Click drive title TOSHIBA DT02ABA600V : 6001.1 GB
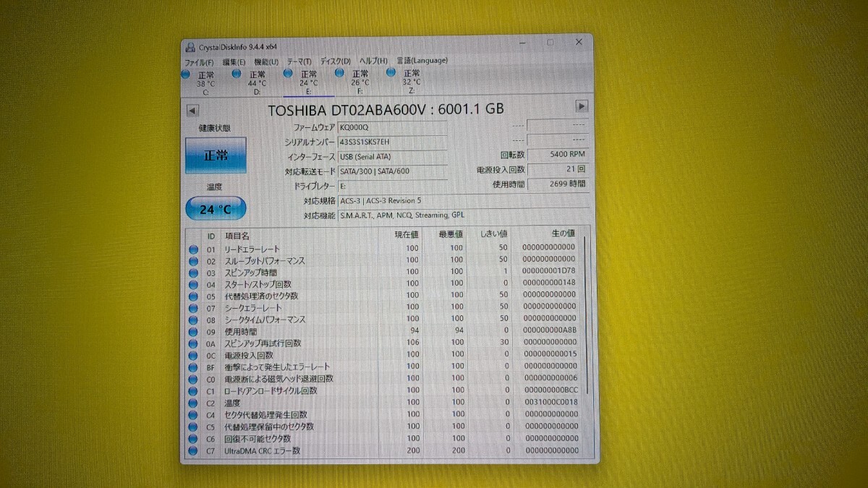The width and height of the screenshot is (868, 488). [x=386, y=110]
